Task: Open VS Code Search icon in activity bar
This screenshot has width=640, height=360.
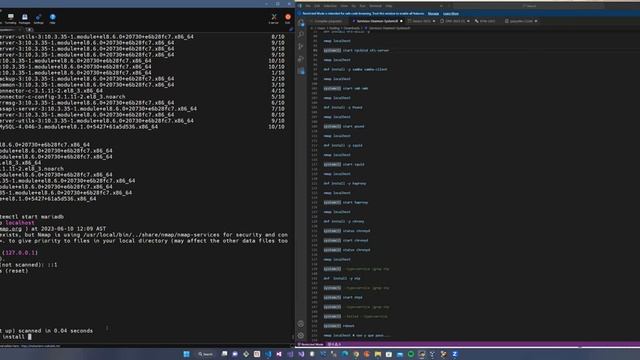Action: [301, 35]
